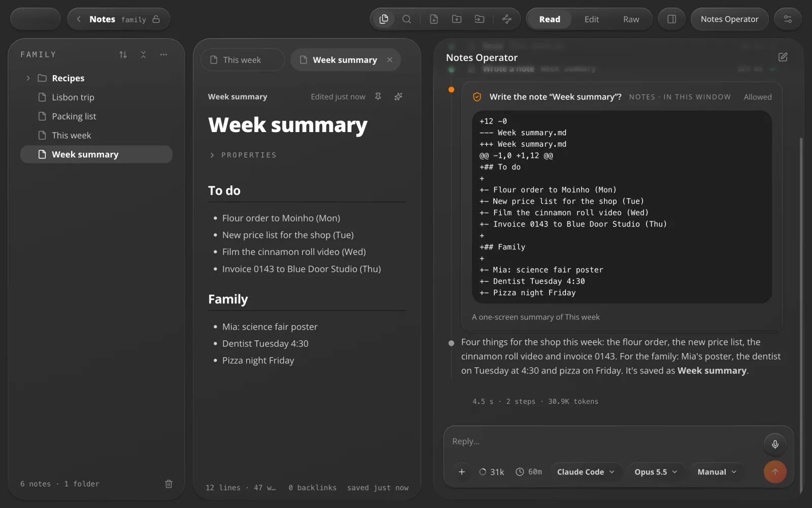Switch to Raw mode
This screenshot has height=508, width=812.
pos(631,19)
